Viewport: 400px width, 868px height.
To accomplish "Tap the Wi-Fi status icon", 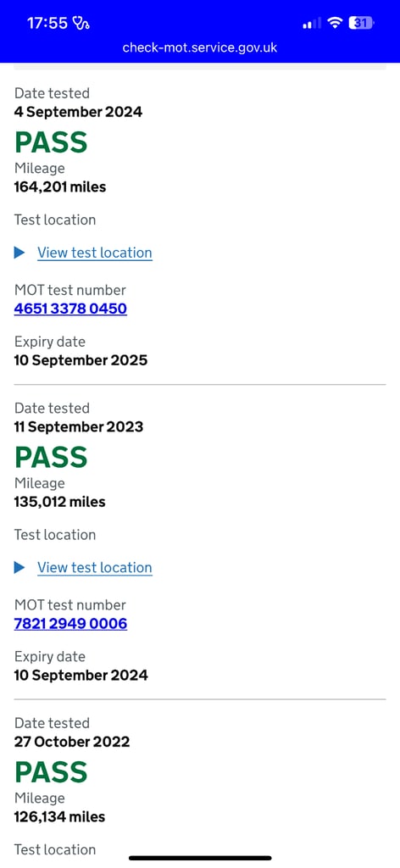I will point(335,23).
